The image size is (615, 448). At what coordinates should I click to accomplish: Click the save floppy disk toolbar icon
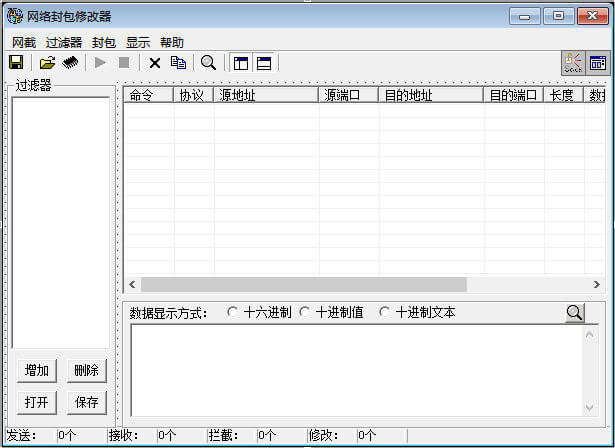pos(16,63)
